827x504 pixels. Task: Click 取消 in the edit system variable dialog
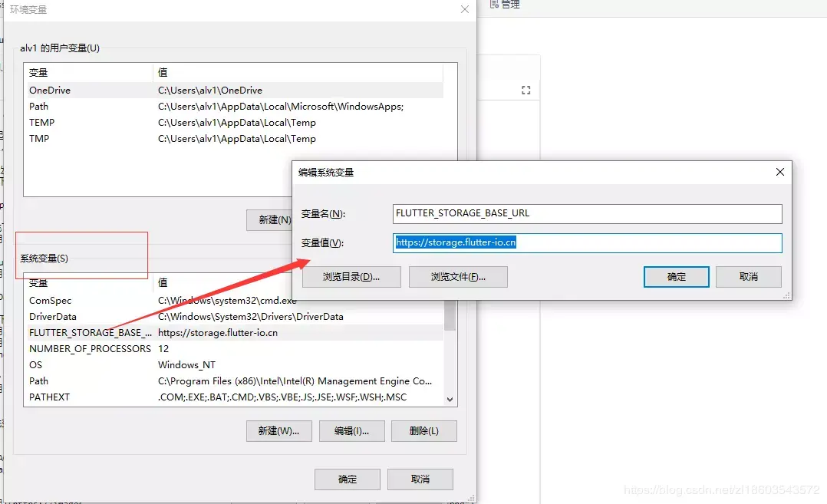(749, 277)
